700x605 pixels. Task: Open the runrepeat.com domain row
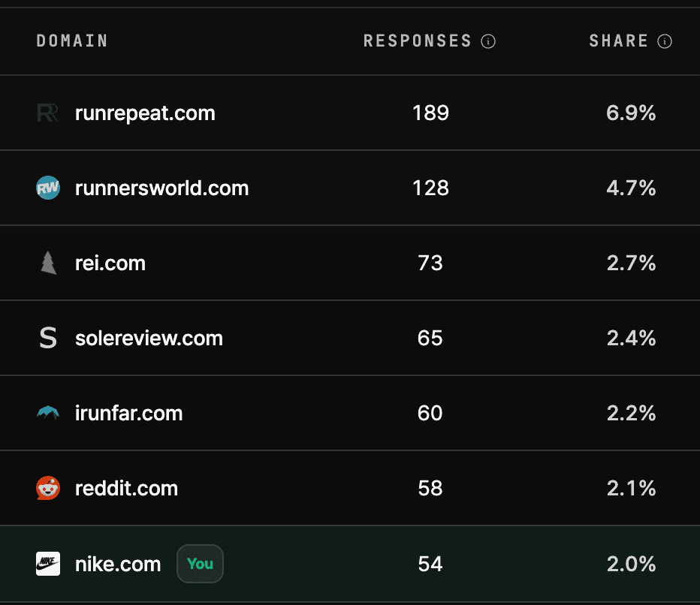coord(350,113)
